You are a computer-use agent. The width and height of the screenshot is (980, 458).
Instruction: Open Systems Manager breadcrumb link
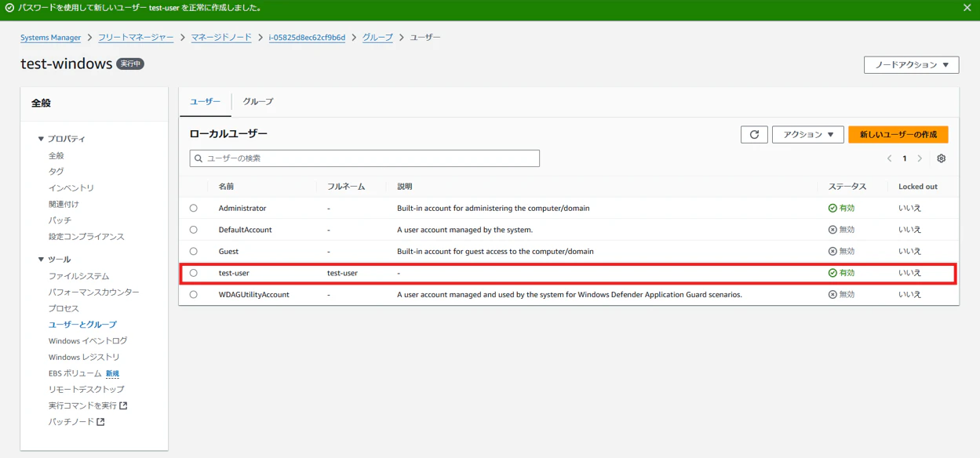[51, 38]
